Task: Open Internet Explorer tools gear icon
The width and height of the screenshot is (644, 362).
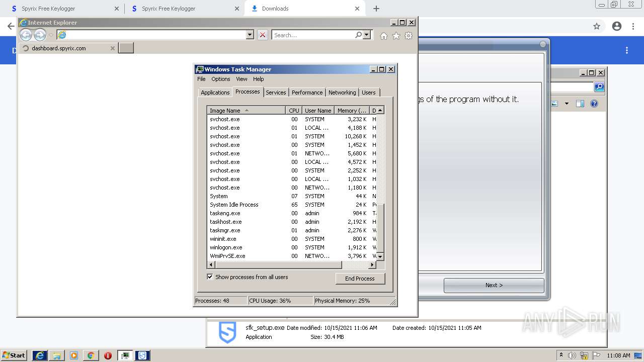Action: (x=409, y=36)
